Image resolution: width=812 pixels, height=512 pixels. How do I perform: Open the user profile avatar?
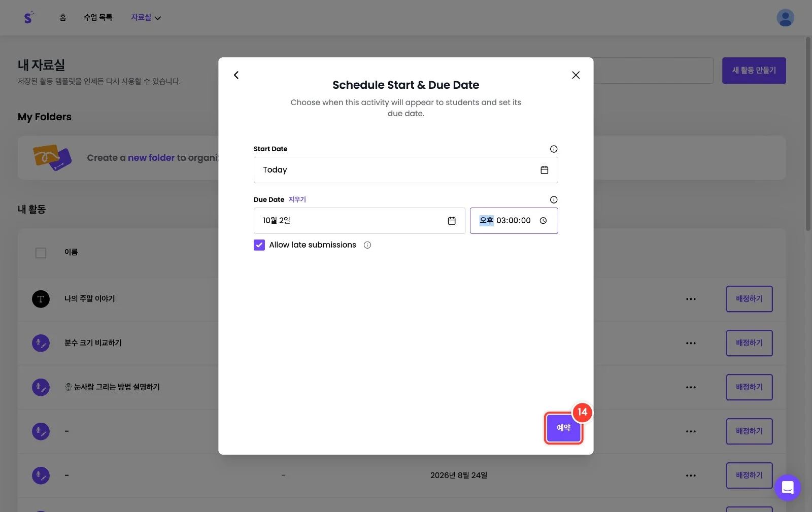785,18
